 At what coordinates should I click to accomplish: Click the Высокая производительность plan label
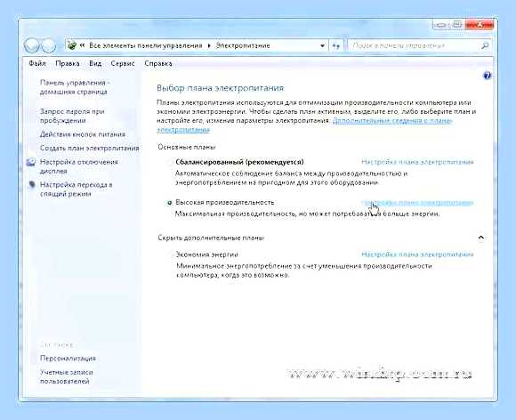[x=225, y=202]
